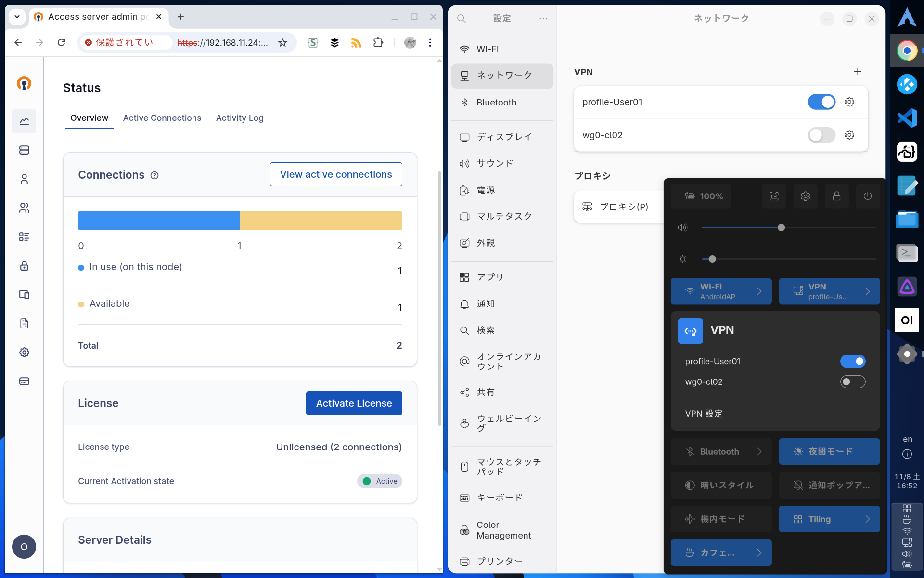Turn off the 夜間モード quick toggle
Viewport: 924px width, 578px height.
click(x=829, y=451)
